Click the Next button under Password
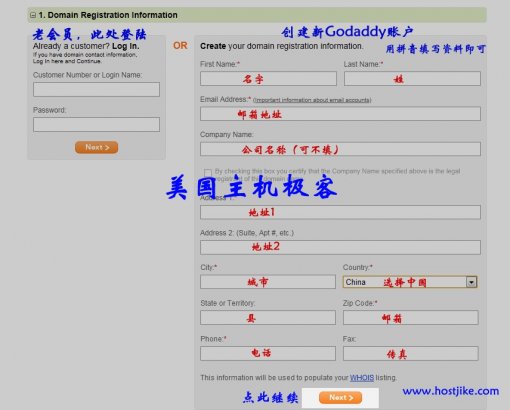The height and width of the screenshot is (410, 510). (97, 147)
